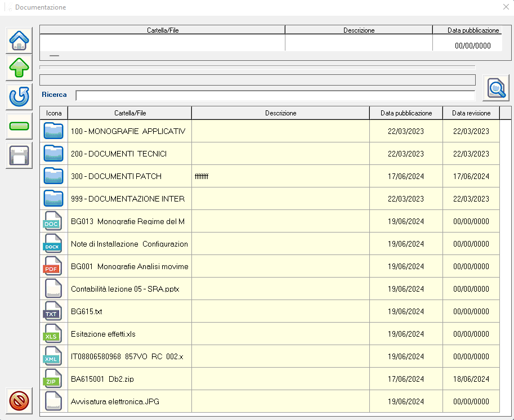Click the XLS icon for Esitazione effetti
Image resolution: width=514 pixels, height=420 pixels.
53,334
